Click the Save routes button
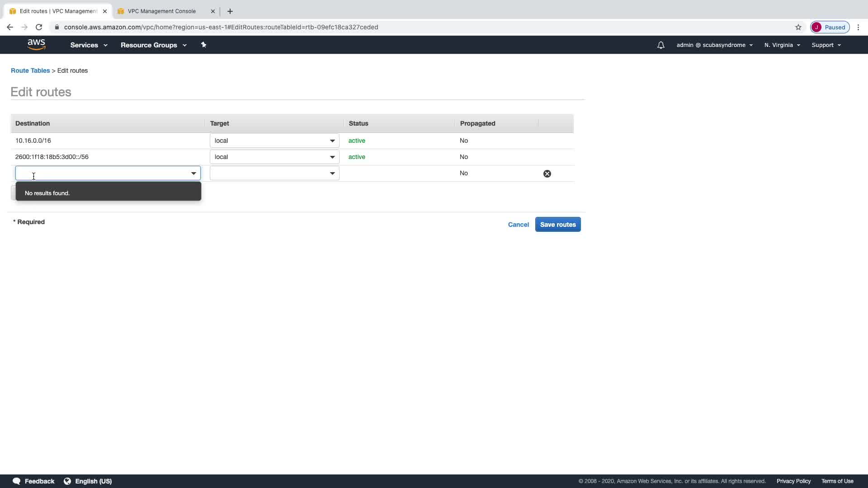Image resolution: width=868 pixels, height=488 pixels. click(x=557, y=225)
